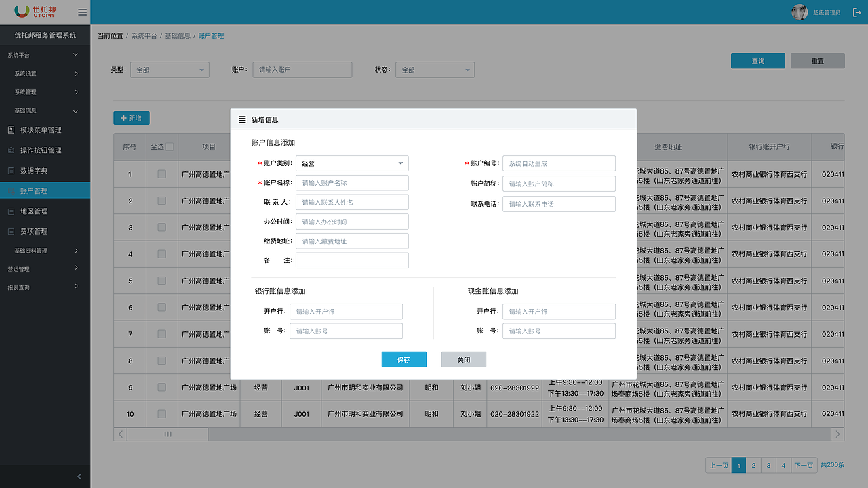The image size is (868, 488).
Task: Click the hamburger menu icon beside the logo
Action: (81, 12)
